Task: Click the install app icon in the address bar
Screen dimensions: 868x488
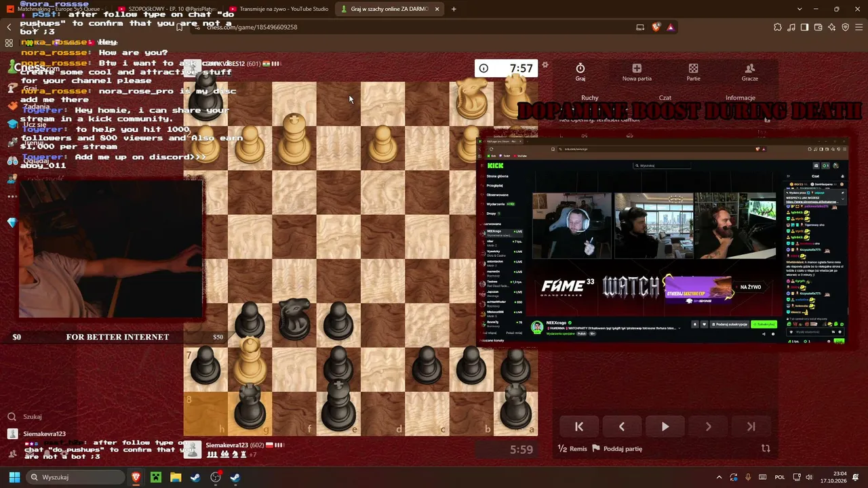Action: (x=640, y=27)
